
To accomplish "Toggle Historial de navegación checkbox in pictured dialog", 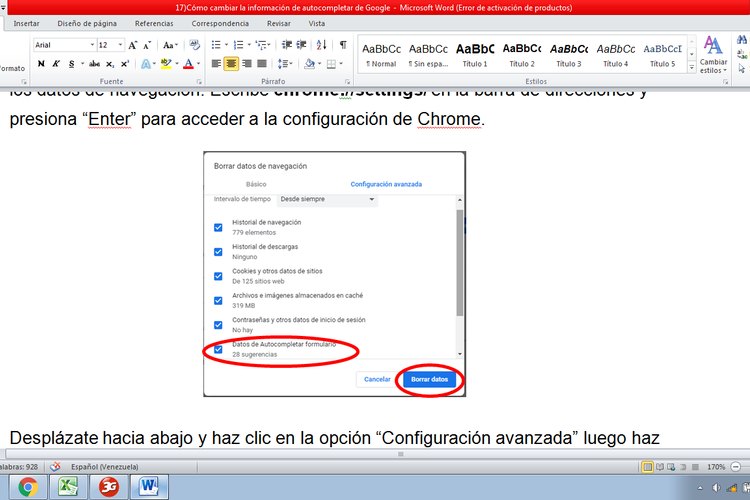I will pos(218,227).
